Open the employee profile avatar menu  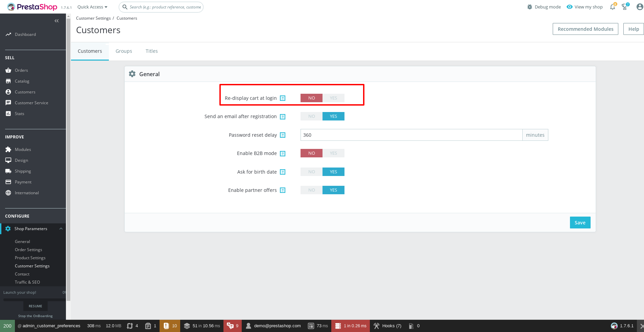(640, 7)
